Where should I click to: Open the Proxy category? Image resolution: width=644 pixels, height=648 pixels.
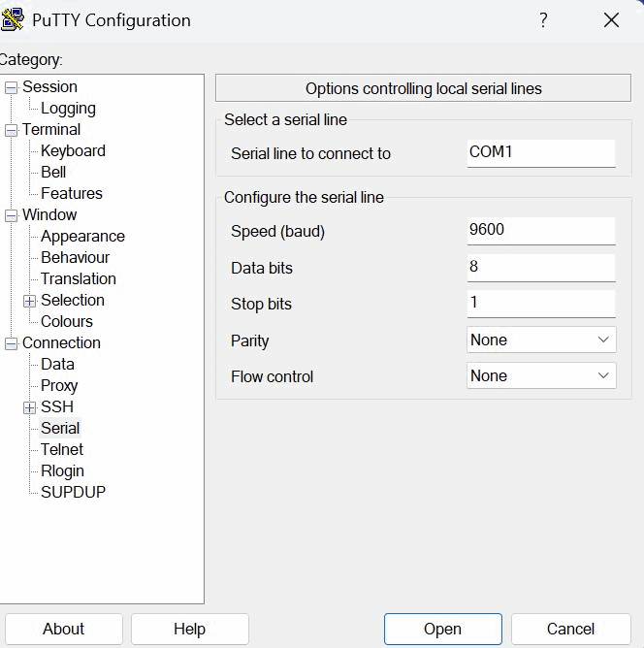point(59,386)
